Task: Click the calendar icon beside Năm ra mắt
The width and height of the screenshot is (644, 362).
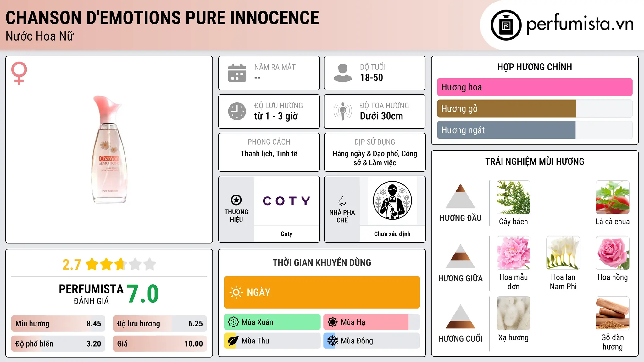Action: coord(237,73)
